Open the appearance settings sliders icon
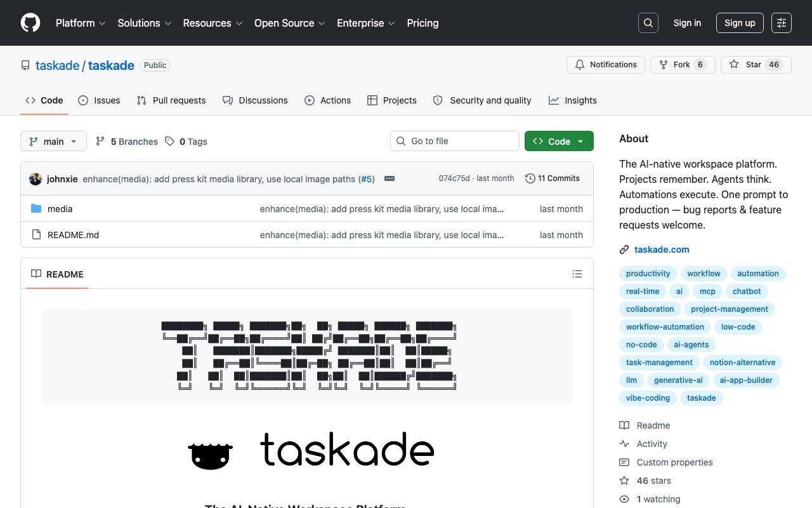Viewport: 812px width, 508px height. pos(782,23)
